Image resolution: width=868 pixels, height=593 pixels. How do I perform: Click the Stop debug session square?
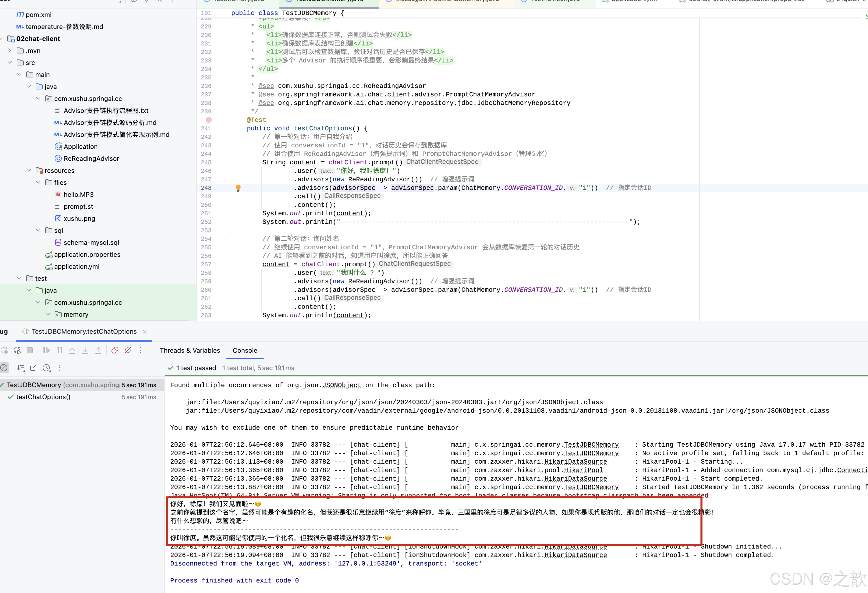tap(30, 350)
